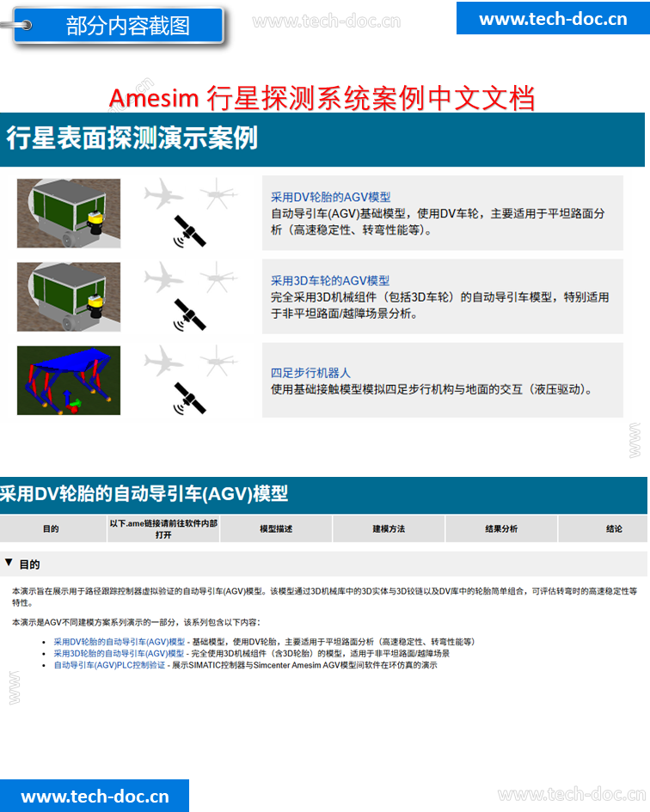
Task: Follow the 自动导引车(AGV)PLC控制验证 link
Action: [x=109, y=665]
